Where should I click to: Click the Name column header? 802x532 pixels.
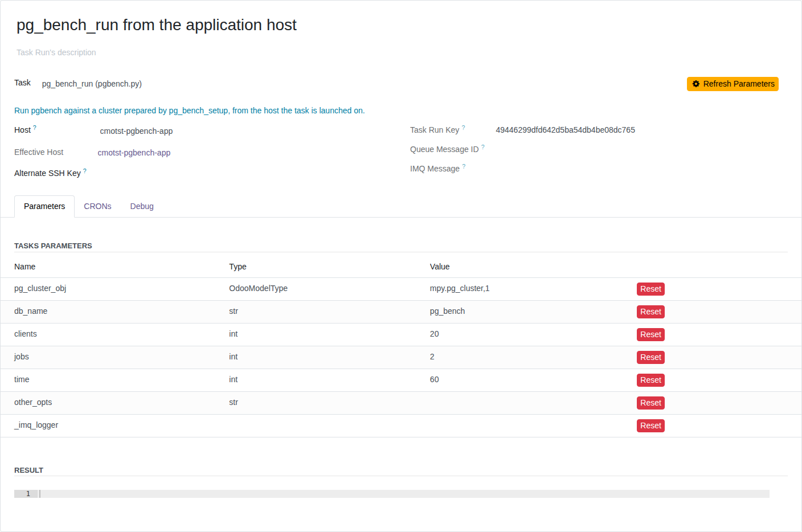tap(24, 267)
